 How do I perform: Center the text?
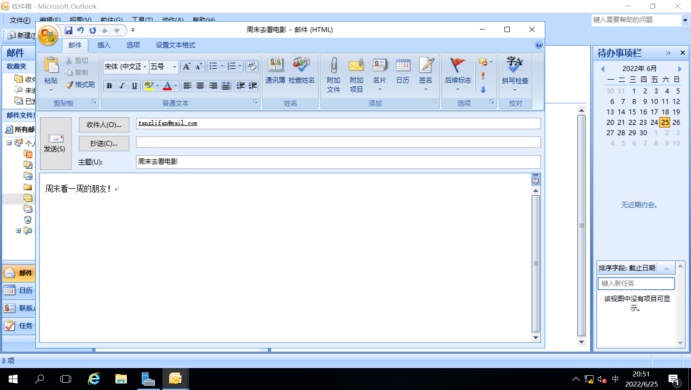(x=200, y=85)
